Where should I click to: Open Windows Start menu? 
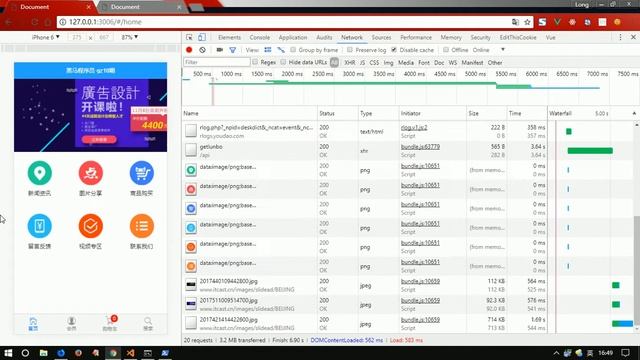pyautogui.click(x=8, y=353)
